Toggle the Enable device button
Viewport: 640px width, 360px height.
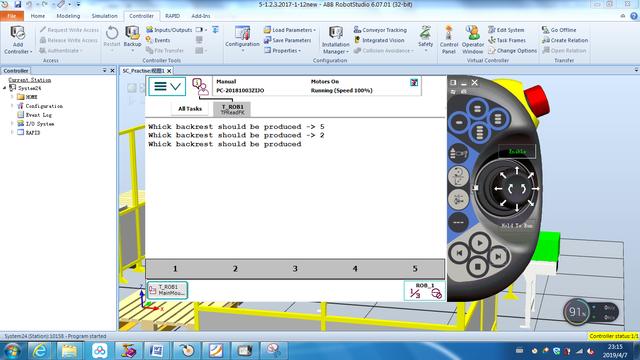517,151
